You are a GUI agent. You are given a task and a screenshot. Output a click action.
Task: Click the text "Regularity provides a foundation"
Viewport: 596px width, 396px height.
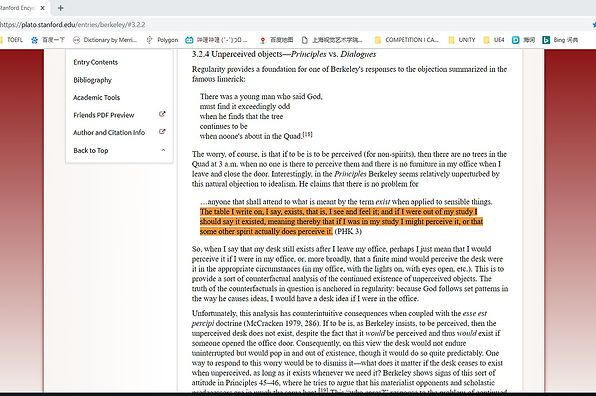click(244, 69)
